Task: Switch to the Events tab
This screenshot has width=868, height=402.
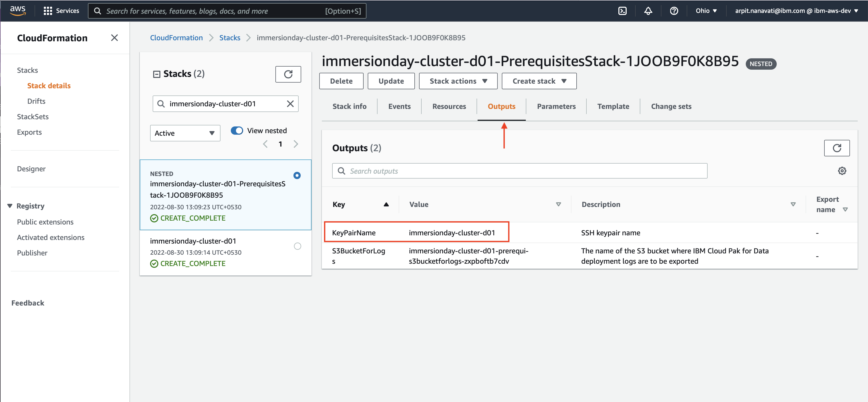Action: (399, 107)
